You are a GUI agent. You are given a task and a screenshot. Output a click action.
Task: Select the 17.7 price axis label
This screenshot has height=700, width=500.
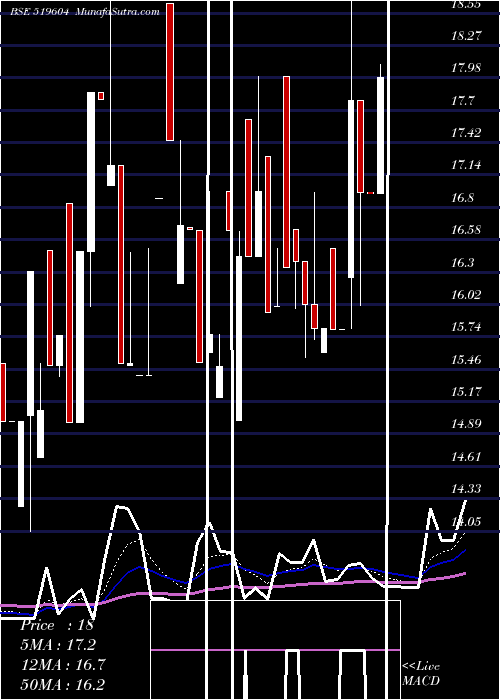(x=462, y=101)
